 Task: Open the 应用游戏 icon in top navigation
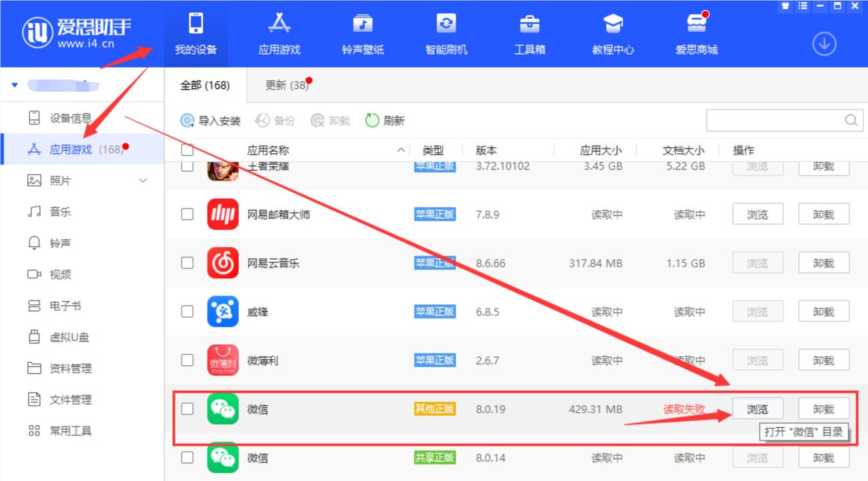tap(279, 25)
